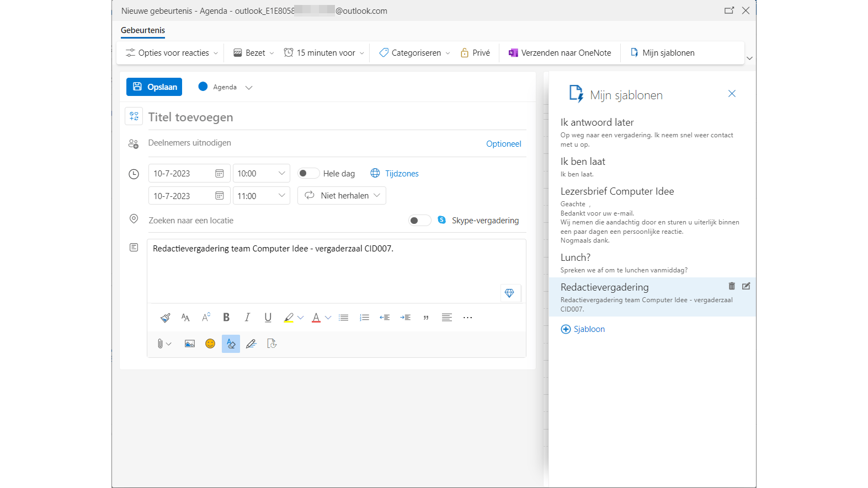
Task: Apply the yellow highlight color
Action: 289,318
